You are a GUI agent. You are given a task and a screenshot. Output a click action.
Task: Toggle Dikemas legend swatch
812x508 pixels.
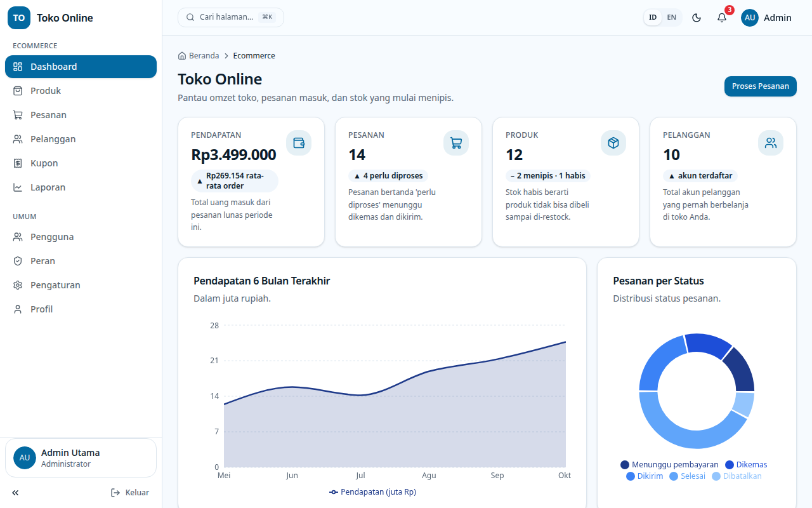[x=730, y=465]
